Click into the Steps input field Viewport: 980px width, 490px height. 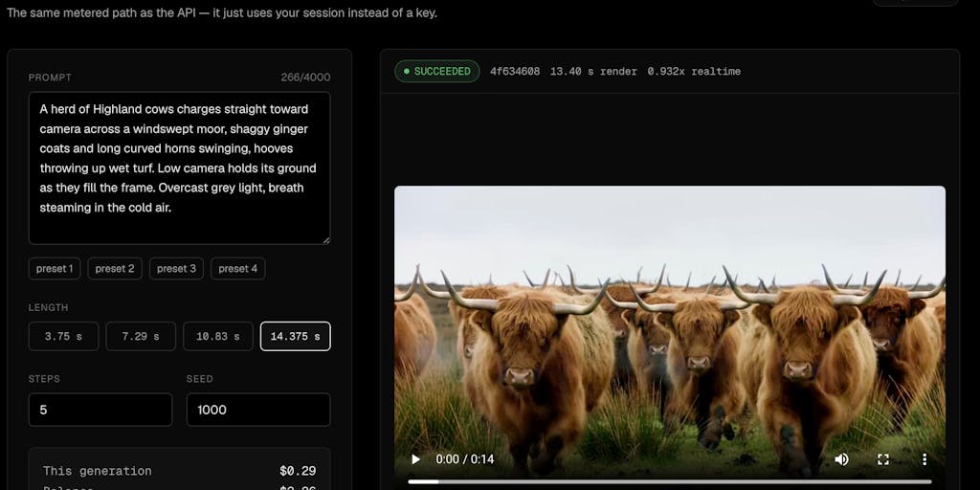point(100,410)
